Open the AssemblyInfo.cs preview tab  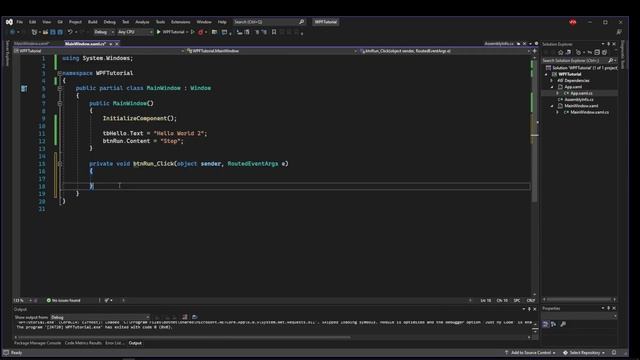[x=499, y=44]
